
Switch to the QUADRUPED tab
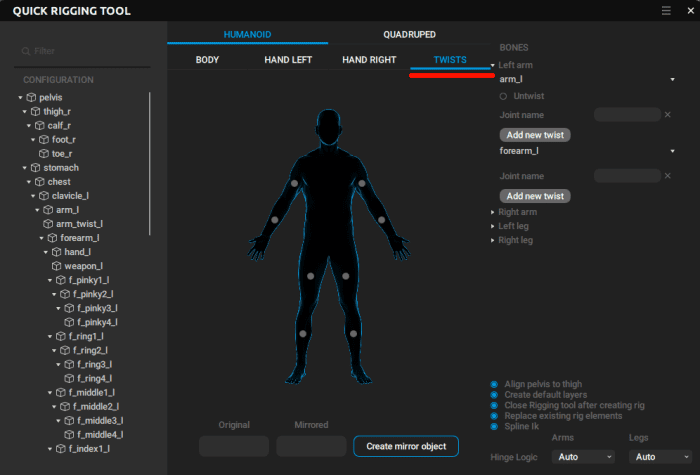click(x=409, y=34)
